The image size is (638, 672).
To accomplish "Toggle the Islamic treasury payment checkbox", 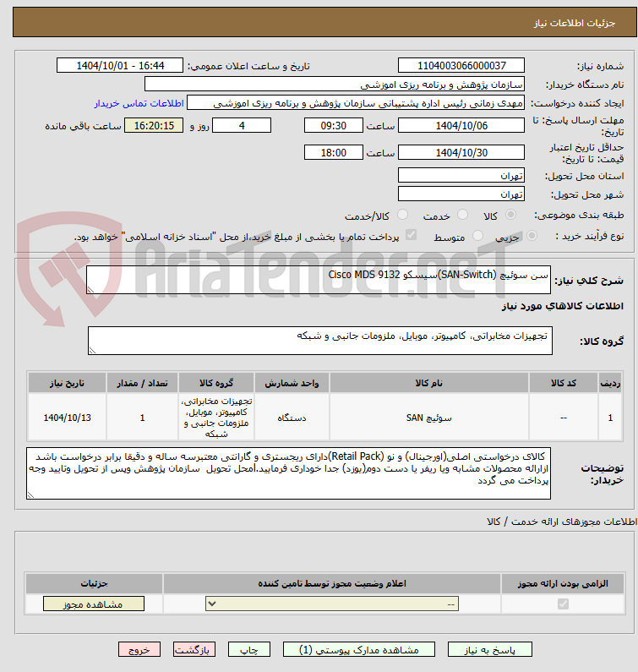I will 411,235.
